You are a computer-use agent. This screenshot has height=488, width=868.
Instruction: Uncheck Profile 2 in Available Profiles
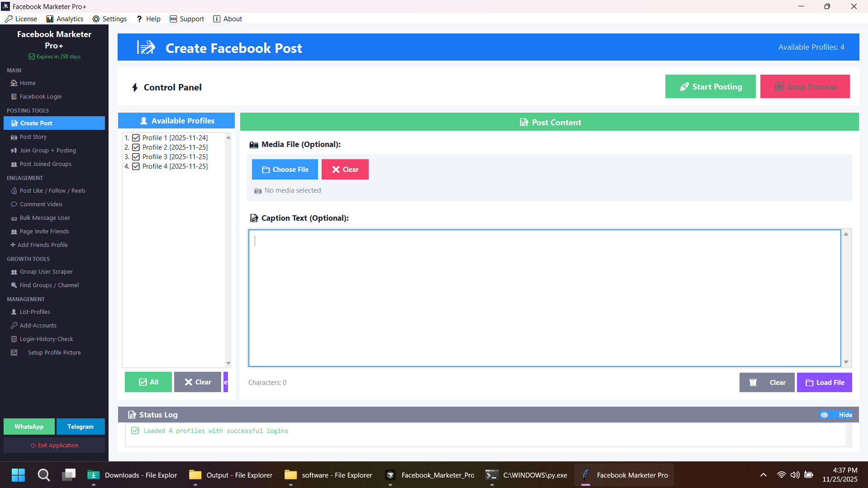tap(136, 147)
